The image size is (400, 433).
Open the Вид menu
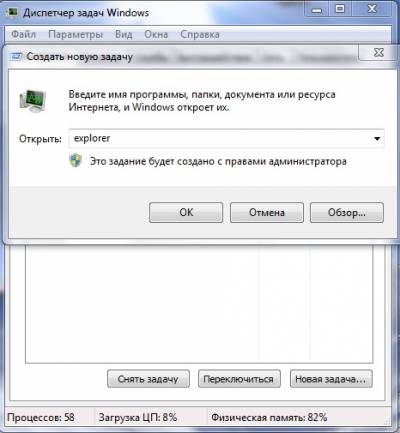coord(124,34)
